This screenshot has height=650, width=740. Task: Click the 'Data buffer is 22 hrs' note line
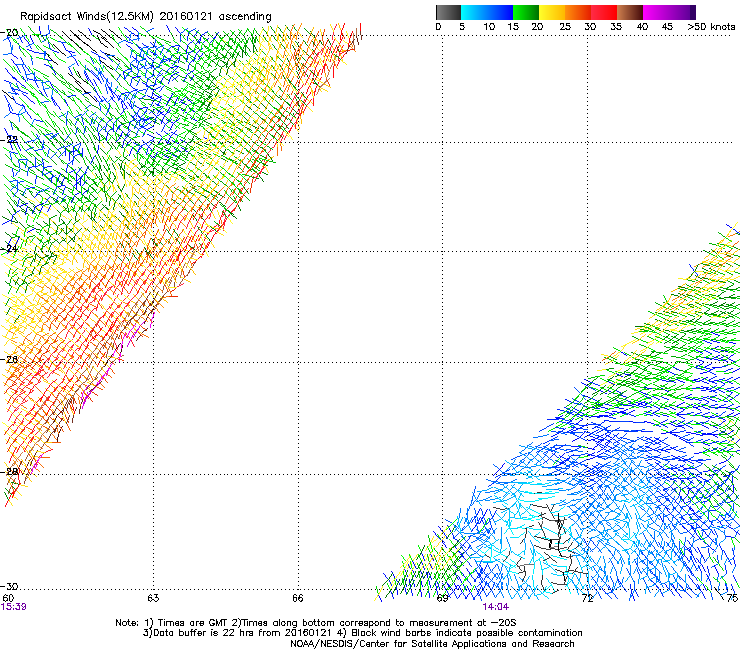pos(362,633)
